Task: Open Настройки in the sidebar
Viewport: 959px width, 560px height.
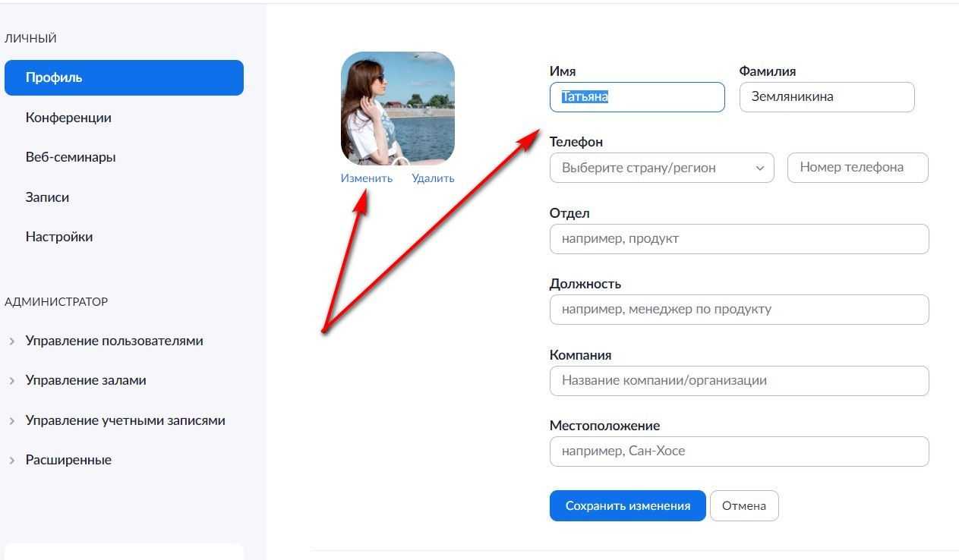Action: point(59,237)
